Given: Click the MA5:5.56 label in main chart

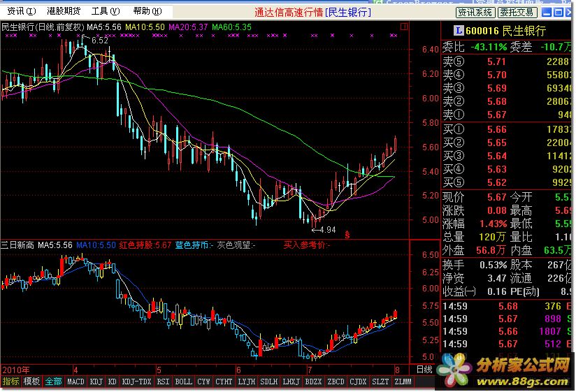Looking at the screenshot, I should (x=104, y=27).
